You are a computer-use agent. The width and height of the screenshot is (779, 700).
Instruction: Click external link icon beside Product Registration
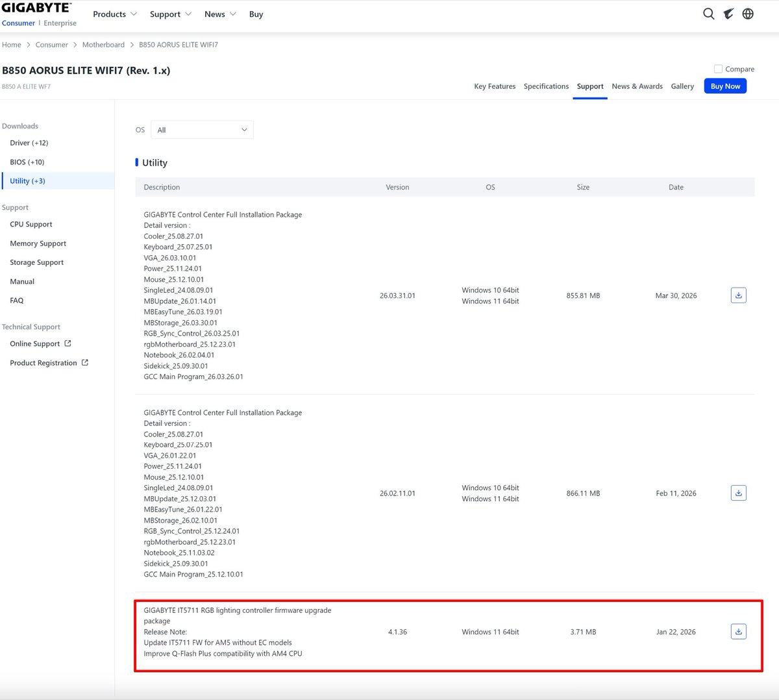coord(84,362)
